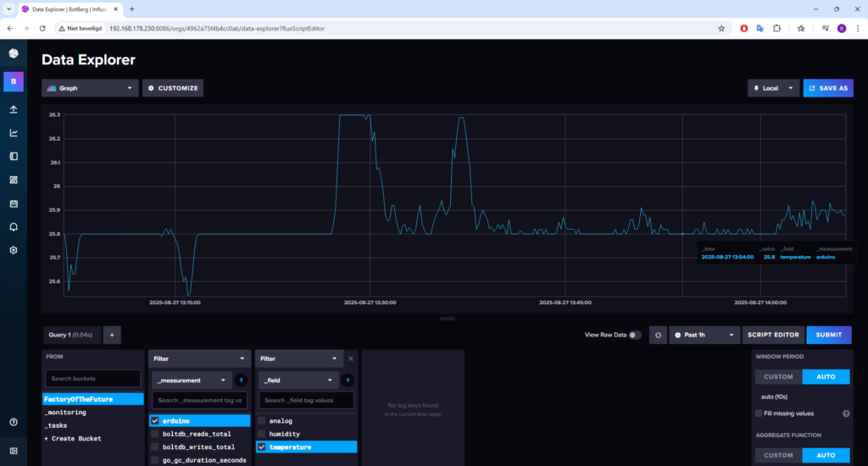
Task: Click the translate extension icon in toolbar
Action: [760, 28]
